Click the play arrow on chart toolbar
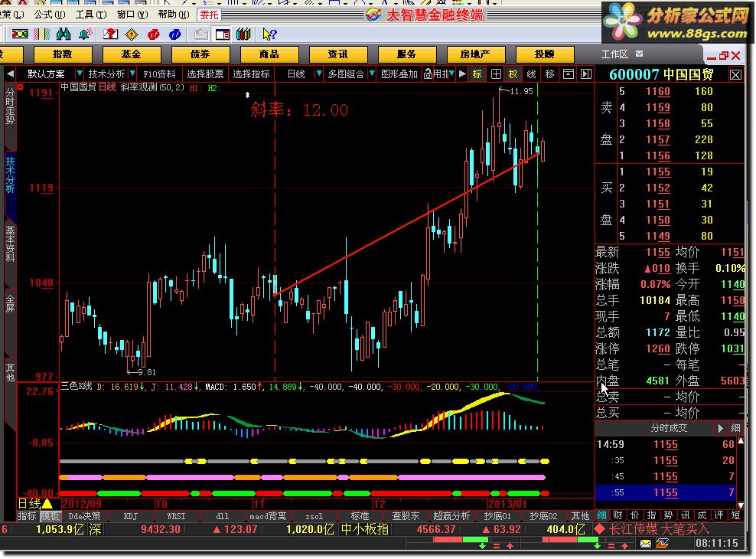The height and width of the screenshot is (559, 756). 462,74
